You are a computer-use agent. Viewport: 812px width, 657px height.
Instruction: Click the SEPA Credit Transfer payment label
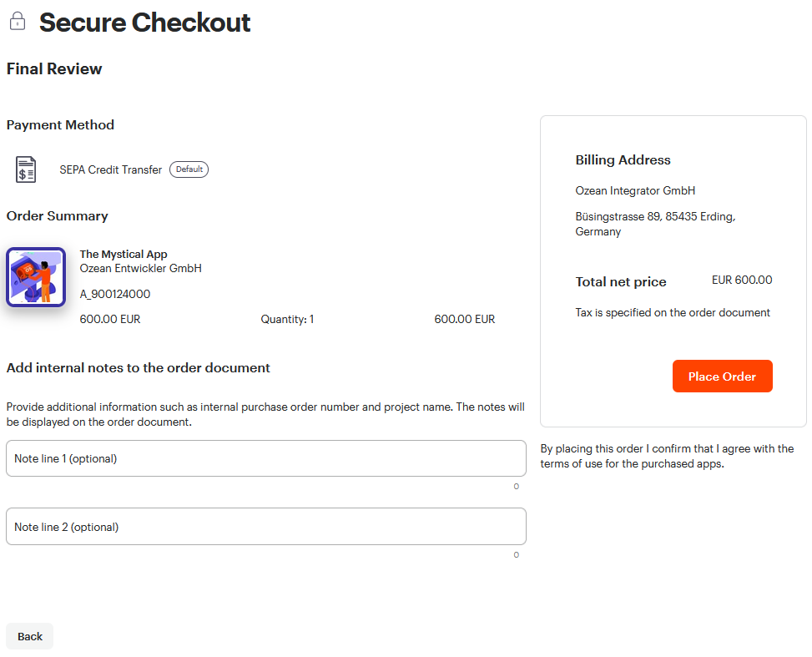pyautogui.click(x=110, y=170)
